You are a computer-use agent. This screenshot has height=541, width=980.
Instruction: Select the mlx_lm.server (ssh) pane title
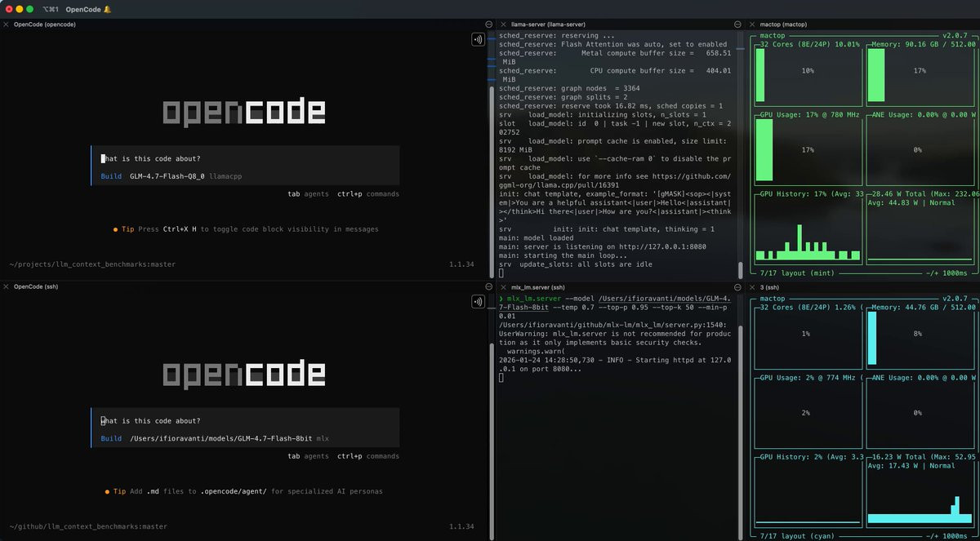click(x=537, y=287)
